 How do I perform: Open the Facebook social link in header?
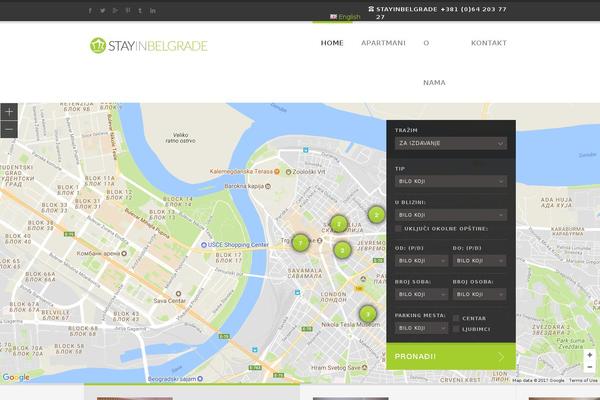(90, 11)
